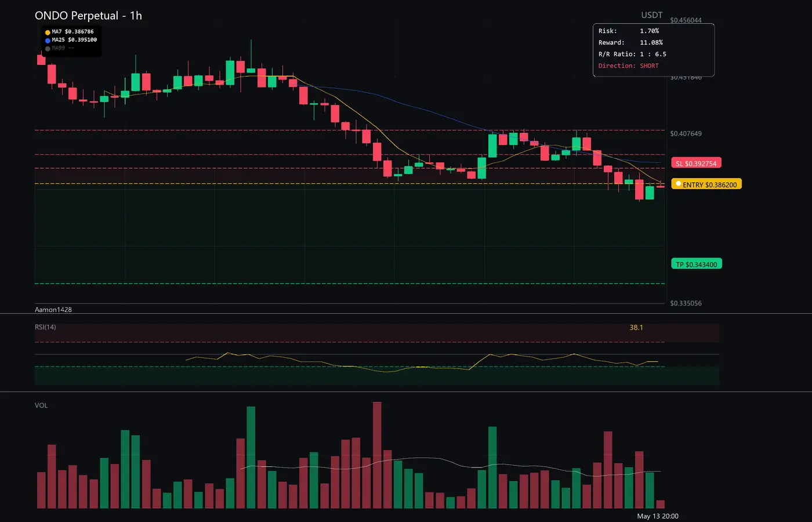Click the yellow dashed entry line
This screenshot has height=522, width=812.
tap(350, 184)
